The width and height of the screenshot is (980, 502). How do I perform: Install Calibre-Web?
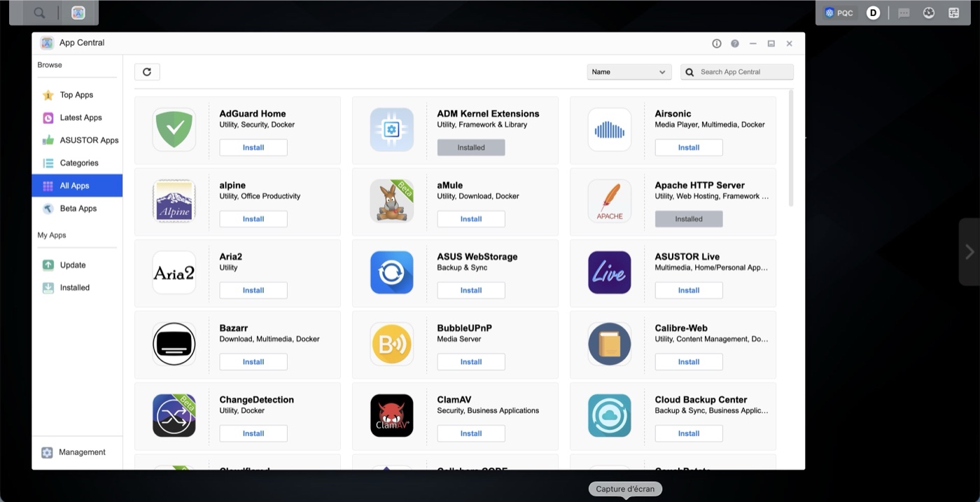click(x=689, y=362)
